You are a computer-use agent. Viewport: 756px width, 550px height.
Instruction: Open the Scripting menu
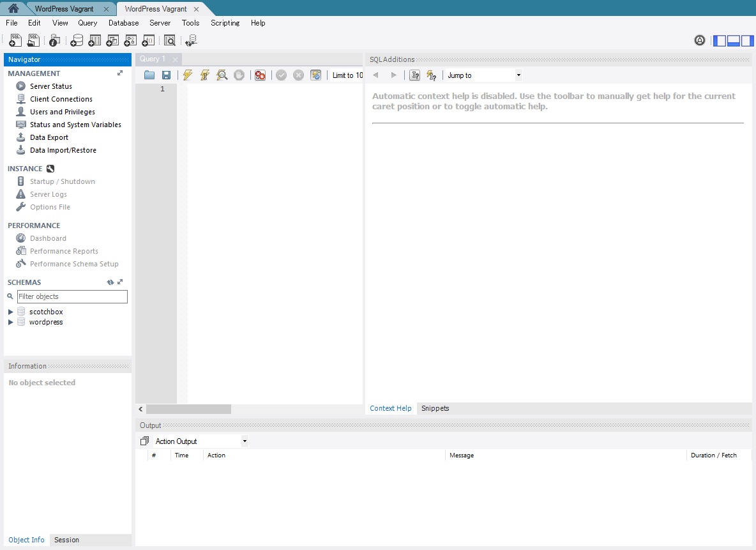click(x=225, y=22)
